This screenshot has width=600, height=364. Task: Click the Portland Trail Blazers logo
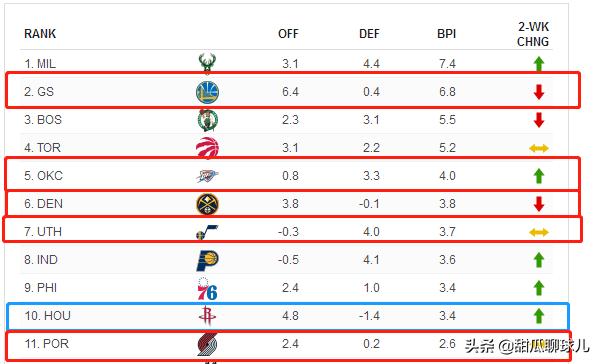[x=207, y=344]
